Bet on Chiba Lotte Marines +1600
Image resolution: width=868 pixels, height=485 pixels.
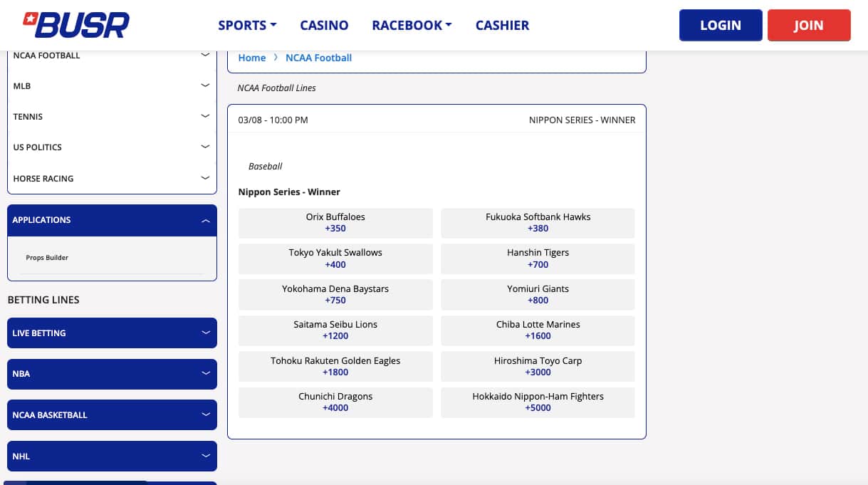click(538, 330)
